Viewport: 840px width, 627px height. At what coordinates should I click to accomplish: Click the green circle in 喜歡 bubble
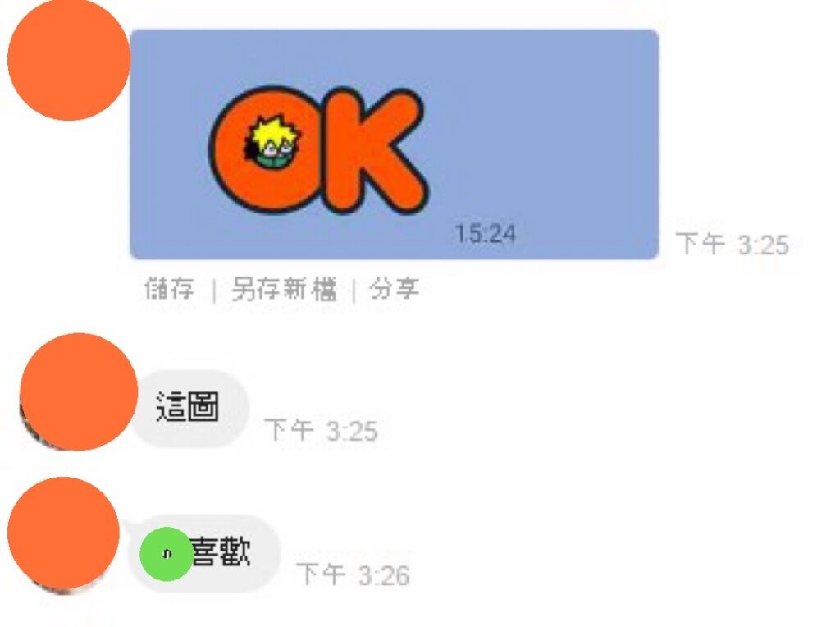pos(166,554)
